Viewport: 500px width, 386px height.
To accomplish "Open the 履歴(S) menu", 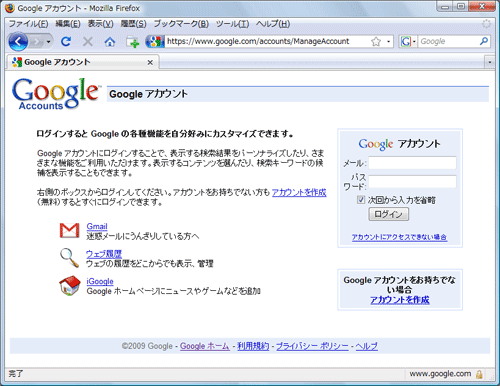I will point(133,24).
